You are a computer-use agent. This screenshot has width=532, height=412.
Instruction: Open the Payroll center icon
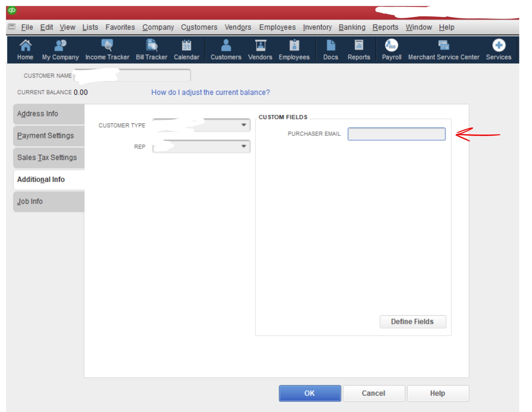coord(391,49)
